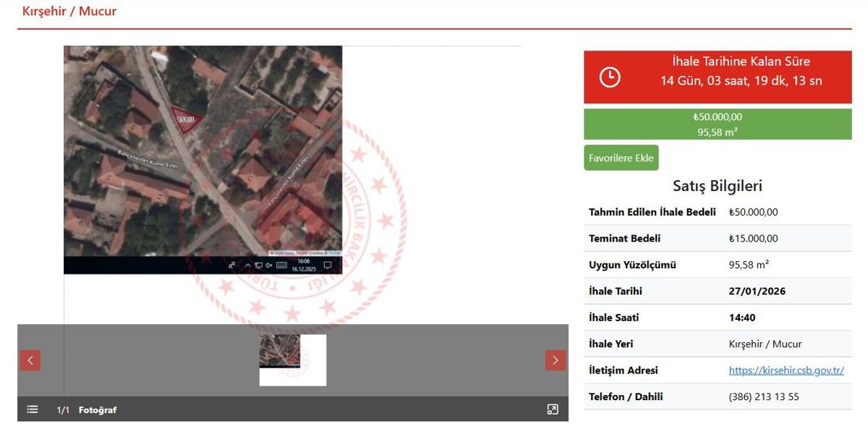Open the gallery in fullscreen mode
The width and height of the screenshot is (868, 424).
click(553, 410)
